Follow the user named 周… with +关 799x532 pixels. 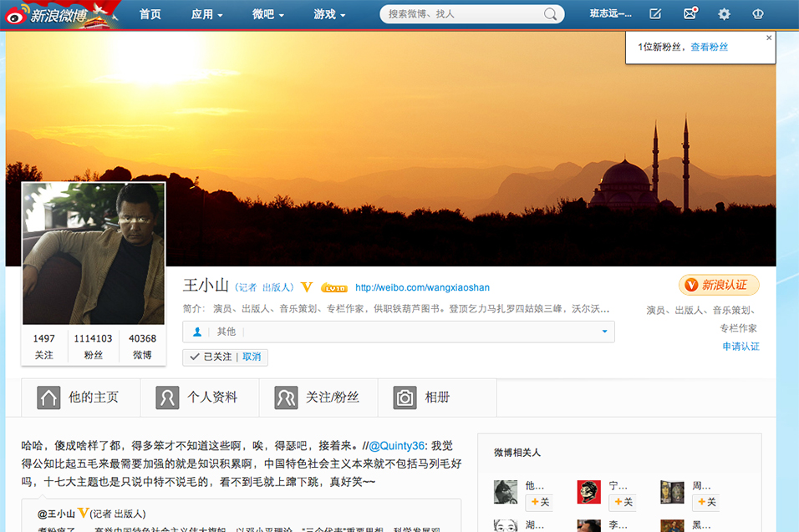pos(705,503)
